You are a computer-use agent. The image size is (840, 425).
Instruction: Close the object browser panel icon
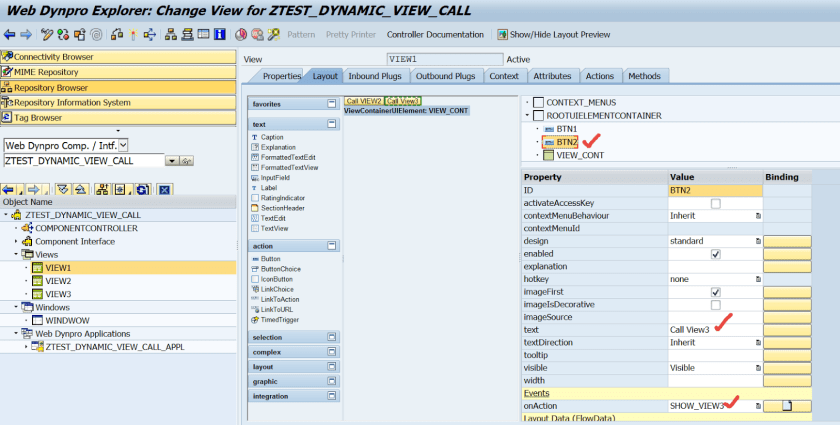tap(164, 190)
